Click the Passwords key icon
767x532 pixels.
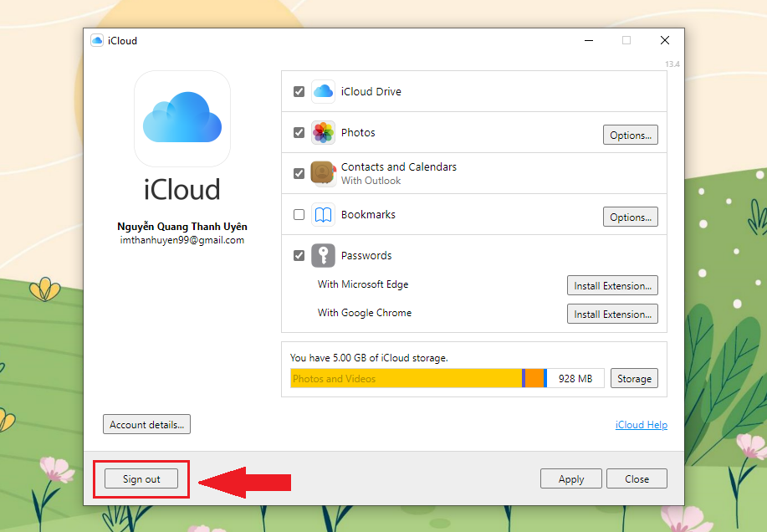pos(323,255)
